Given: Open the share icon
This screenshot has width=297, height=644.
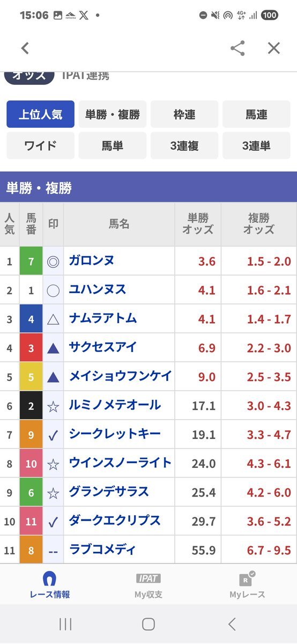Looking at the screenshot, I should coord(237,48).
